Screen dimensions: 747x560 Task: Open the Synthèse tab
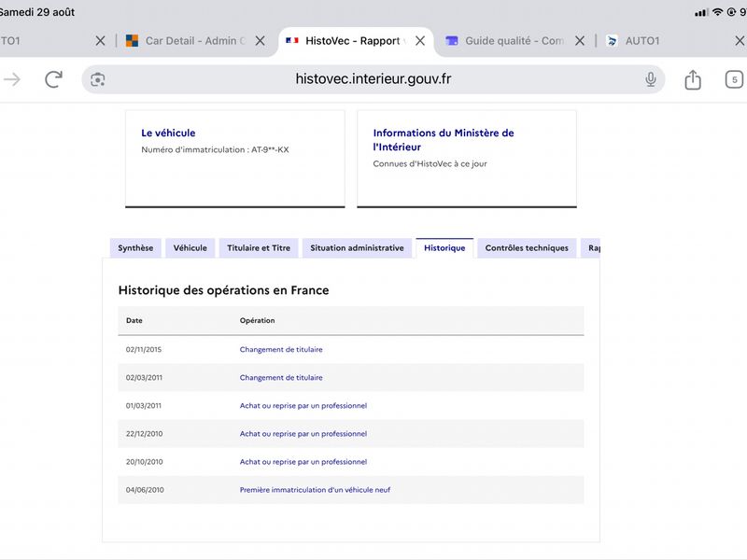(x=135, y=248)
